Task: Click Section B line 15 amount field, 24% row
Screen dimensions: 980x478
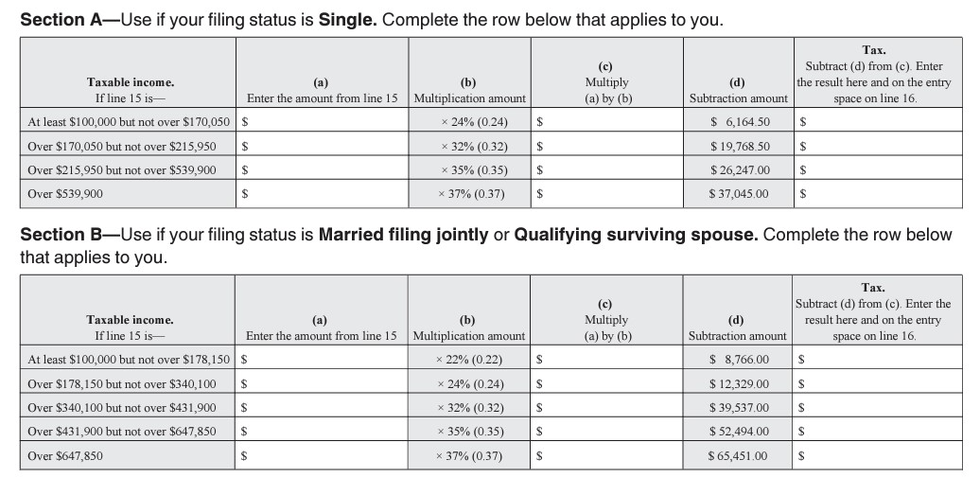Action: click(326, 383)
